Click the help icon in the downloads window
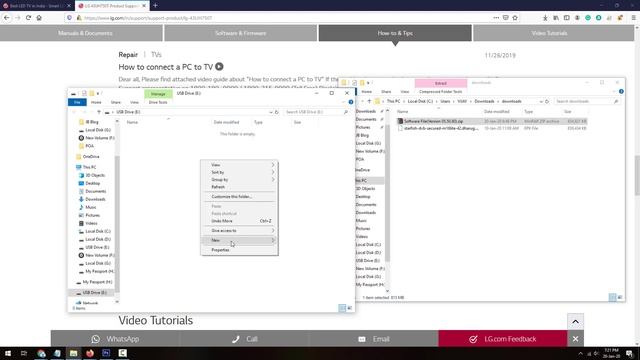 (621, 91)
